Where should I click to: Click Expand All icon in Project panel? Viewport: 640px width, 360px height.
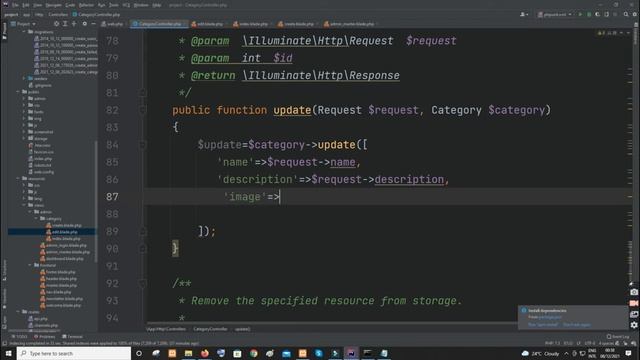tap(65, 24)
